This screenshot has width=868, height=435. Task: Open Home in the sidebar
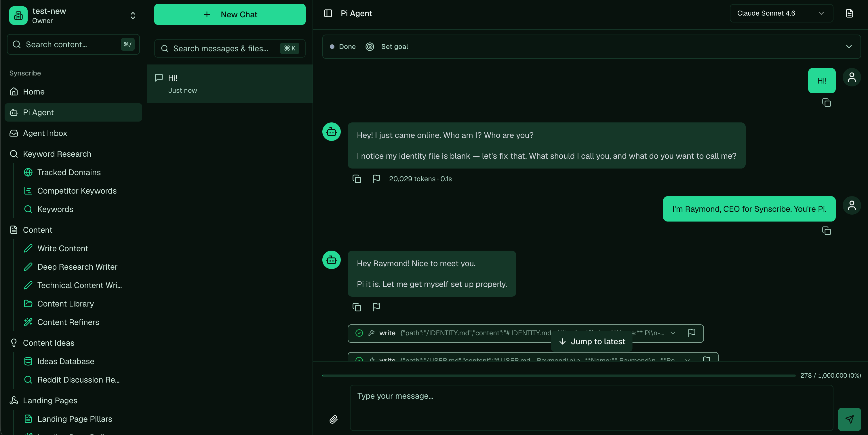73,91
